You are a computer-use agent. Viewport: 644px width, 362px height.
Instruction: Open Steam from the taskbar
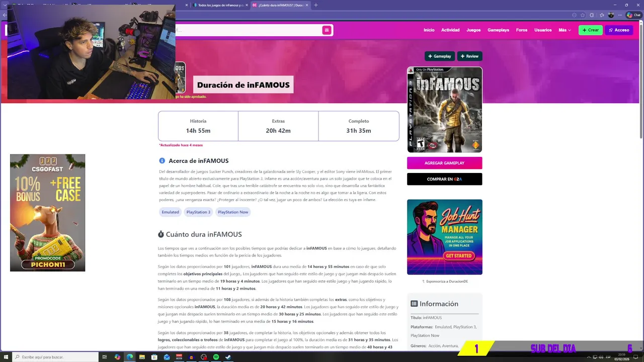tap(228, 357)
